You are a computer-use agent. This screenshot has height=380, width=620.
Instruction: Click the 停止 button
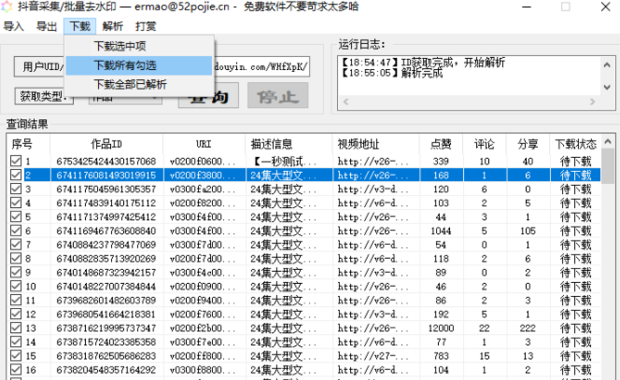tap(278, 95)
